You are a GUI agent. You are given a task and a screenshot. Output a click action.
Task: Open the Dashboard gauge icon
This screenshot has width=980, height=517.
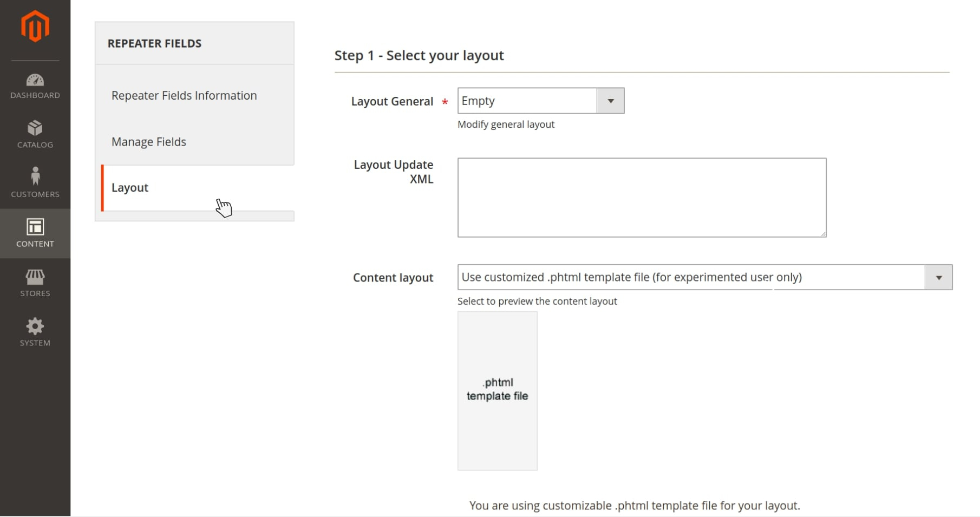[35, 81]
